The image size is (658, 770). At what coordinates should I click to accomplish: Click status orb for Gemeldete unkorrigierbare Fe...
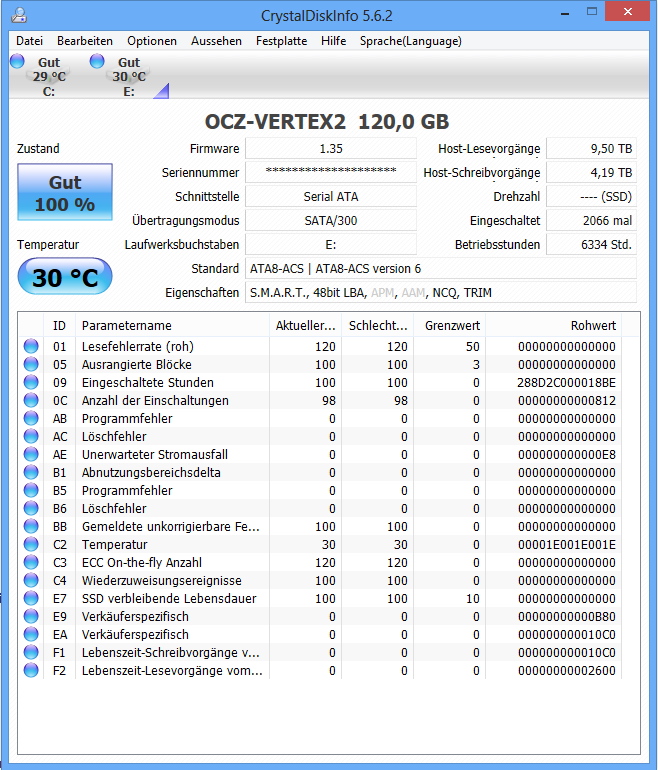(x=31, y=526)
